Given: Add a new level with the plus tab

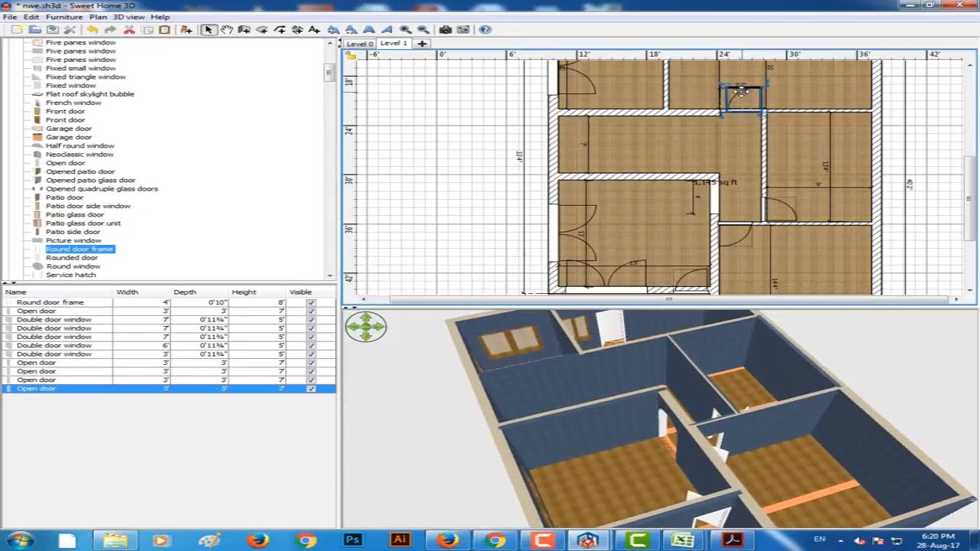Looking at the screenshot, I should 422,44.
